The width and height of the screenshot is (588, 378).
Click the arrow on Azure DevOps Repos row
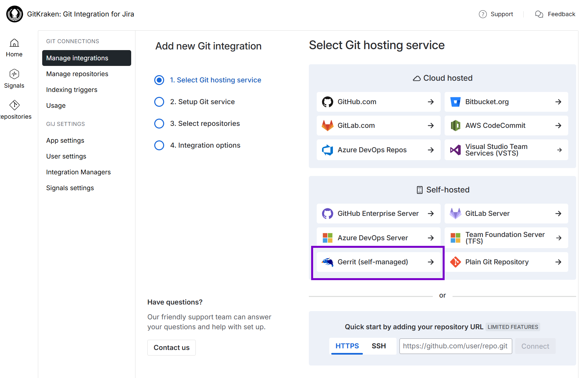click(430, 150)
